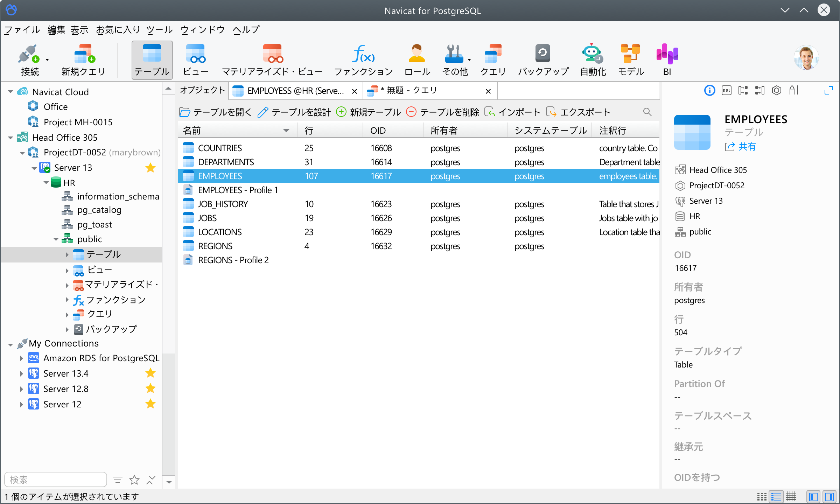The image size is (840, 504).
Task: Collapse the Navicat Cloud tree node
Action: (x=10, y=92)
